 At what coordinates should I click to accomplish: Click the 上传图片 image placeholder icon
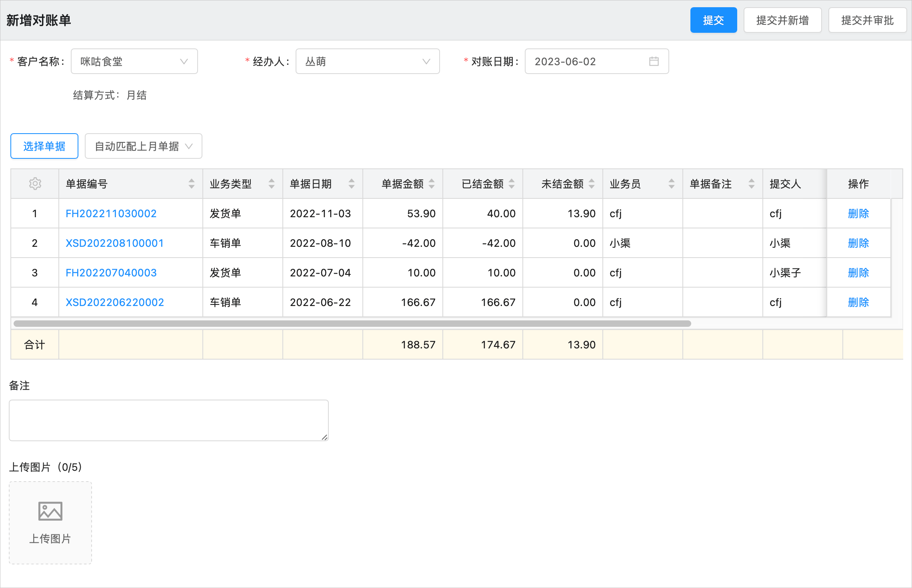[50, 511]
